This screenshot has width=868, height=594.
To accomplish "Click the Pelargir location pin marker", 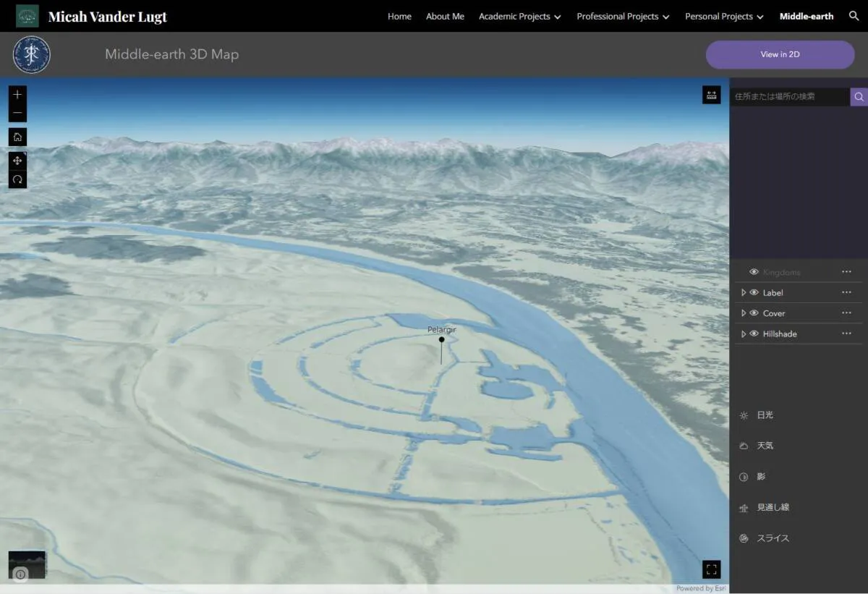I will [441, 339].
